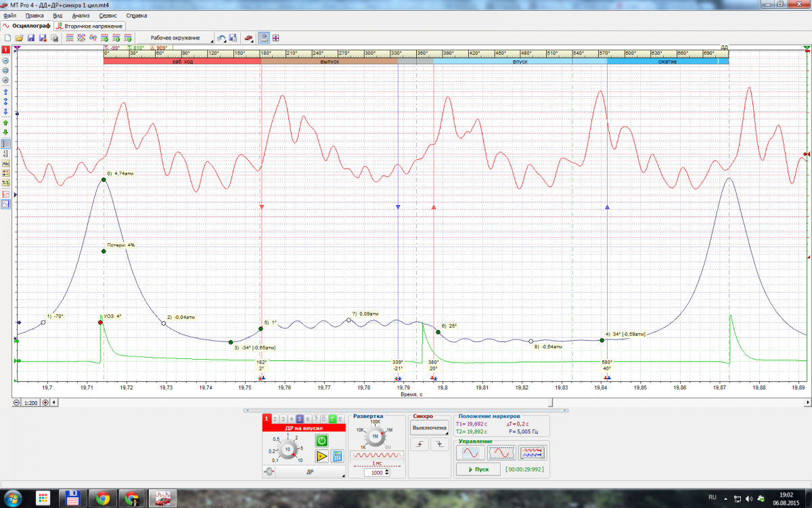Toggle the red graph button in left sidebar
812x508 pixels.
[x=5, y=194]
